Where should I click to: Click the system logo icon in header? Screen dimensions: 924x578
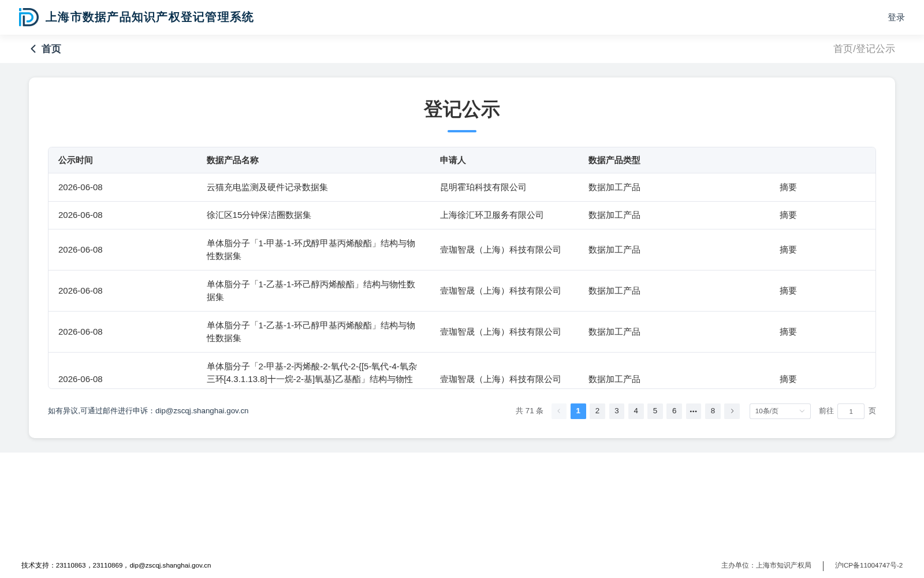(28, 17)
